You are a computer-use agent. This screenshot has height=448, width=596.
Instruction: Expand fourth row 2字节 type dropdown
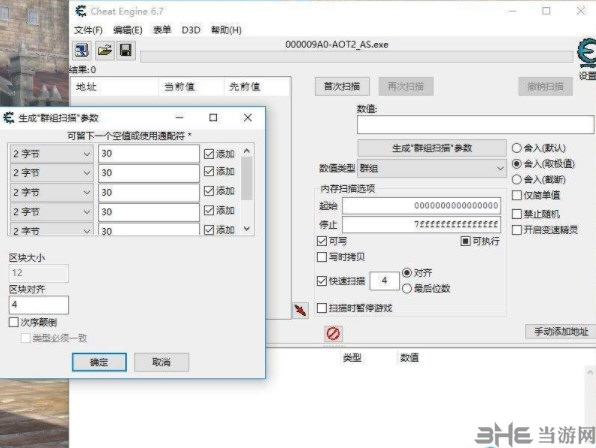click(51, 212)
